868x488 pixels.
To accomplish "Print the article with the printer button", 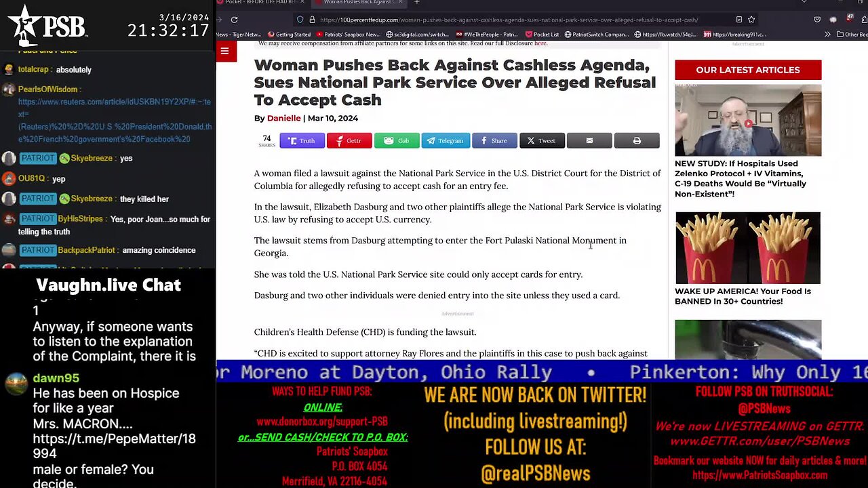I will pos(637,140).
